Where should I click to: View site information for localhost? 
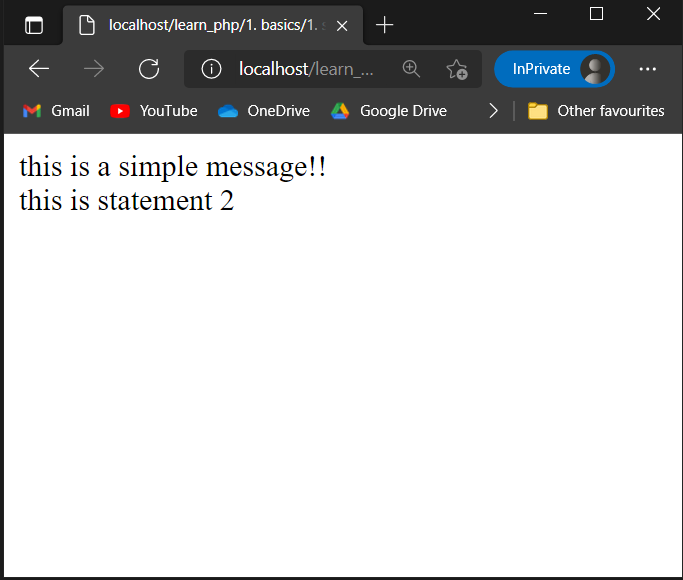tap(211, 69)
